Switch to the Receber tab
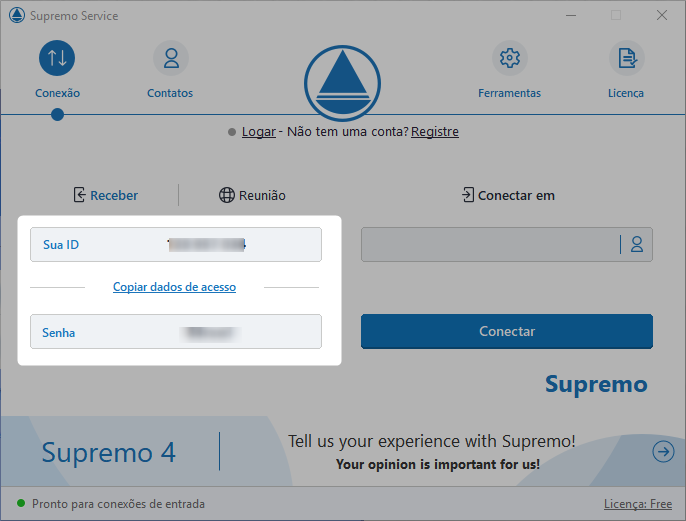Viewport: 686px width, 521px height. point(105,195)
